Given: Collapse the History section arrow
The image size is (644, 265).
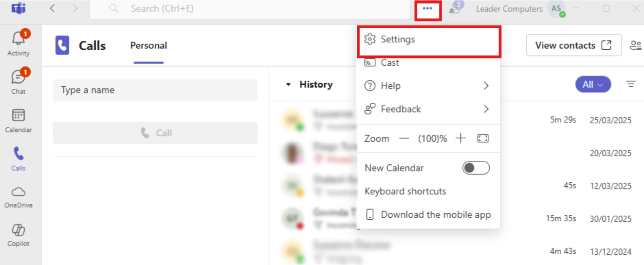Looking at the screenshot, I should pos(288,84).
